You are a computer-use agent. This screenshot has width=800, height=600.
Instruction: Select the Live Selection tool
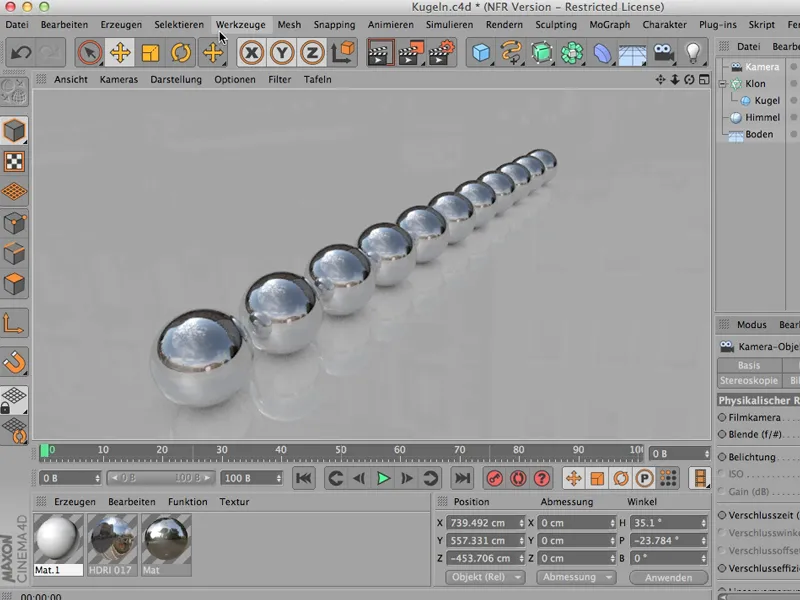(89, 53)
